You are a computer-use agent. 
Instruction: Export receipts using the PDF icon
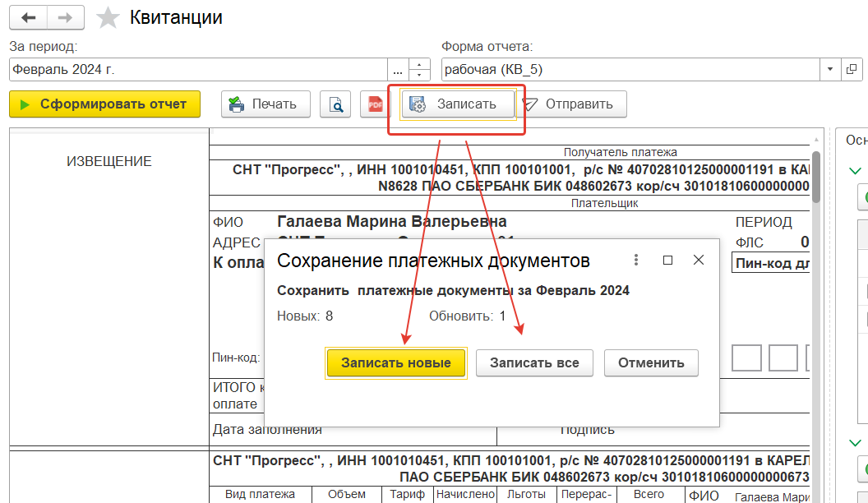click(x=375, y=104)
